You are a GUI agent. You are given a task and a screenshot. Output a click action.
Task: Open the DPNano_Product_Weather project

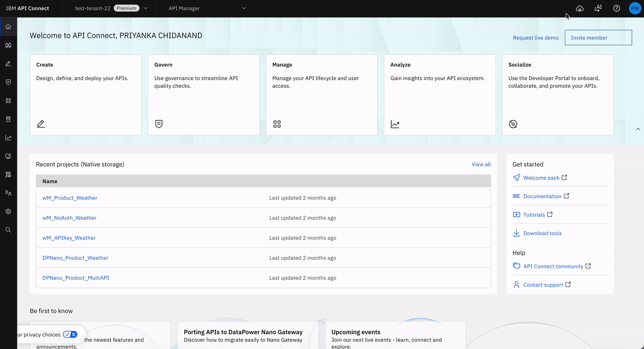coord(75,258)
